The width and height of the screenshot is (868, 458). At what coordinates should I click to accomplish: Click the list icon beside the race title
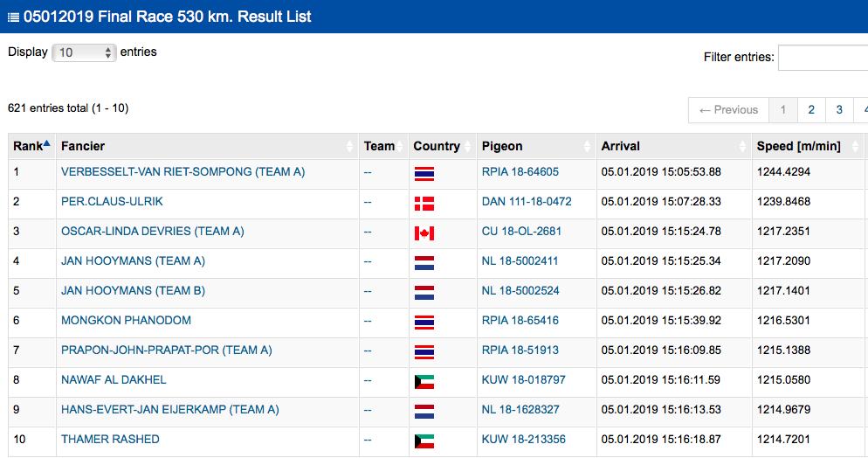click(13, 17)
